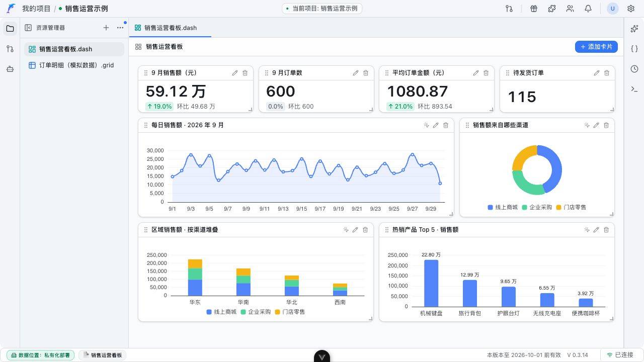
Task: Add a new resource with the plus icon
Action: tap(106, 28)
